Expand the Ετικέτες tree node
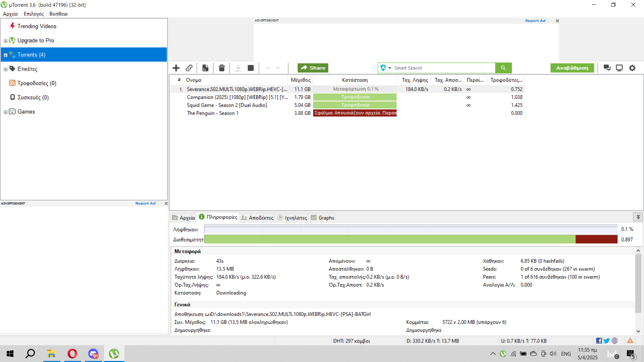 pyautogui.click(x=5, y=69)
